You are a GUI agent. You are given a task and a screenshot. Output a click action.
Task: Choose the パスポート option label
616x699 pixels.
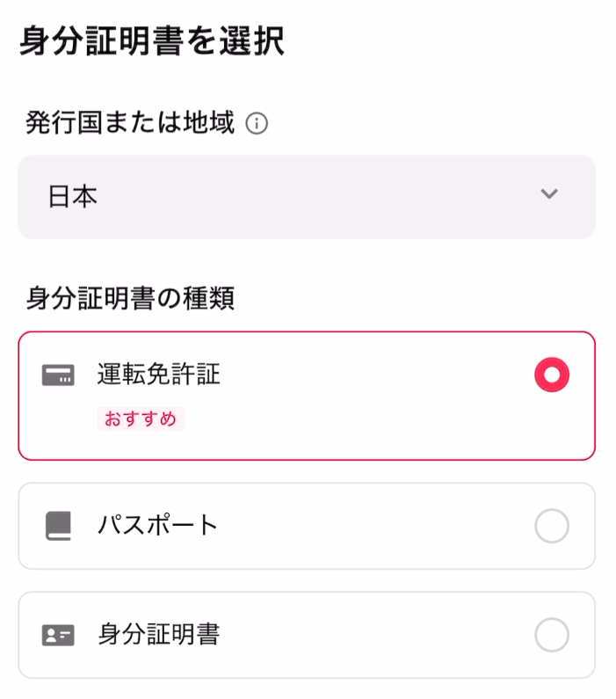pos(157,525)
